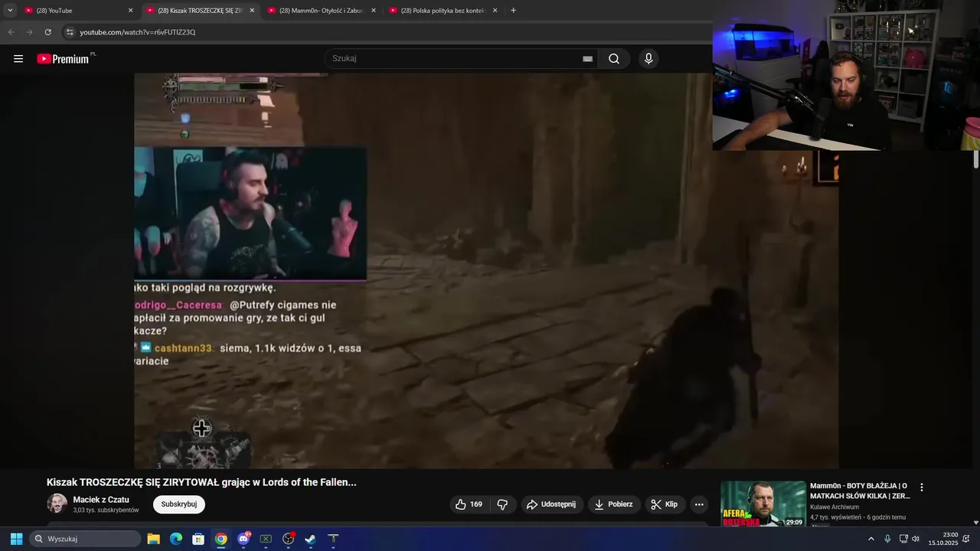Open File Explorer from taskbar
The image size is (980, 551).
click(x=153, y=539)
